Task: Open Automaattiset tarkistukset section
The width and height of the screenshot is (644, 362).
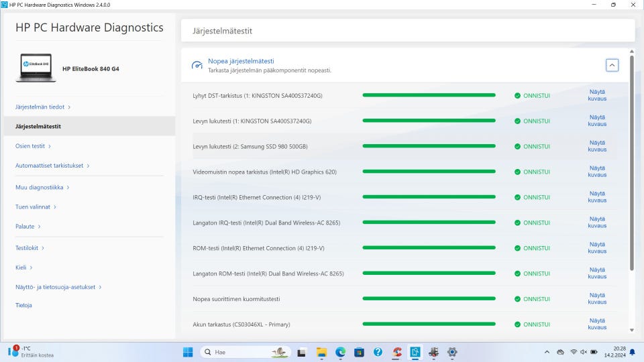Action: click(x=49, y=166)
